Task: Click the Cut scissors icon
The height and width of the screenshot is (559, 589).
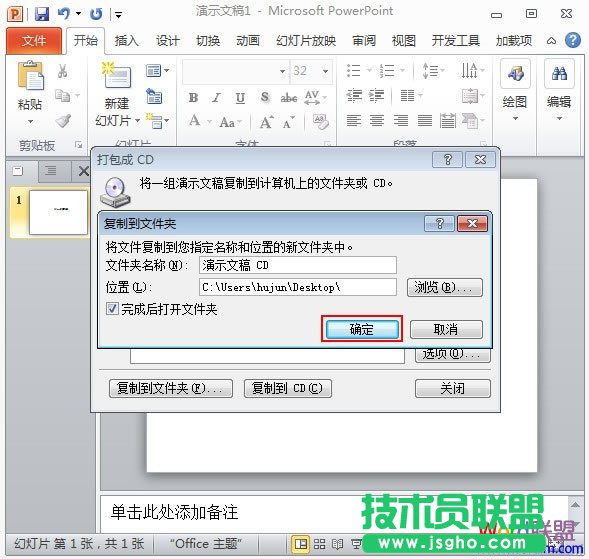Action: click(62, 71)
